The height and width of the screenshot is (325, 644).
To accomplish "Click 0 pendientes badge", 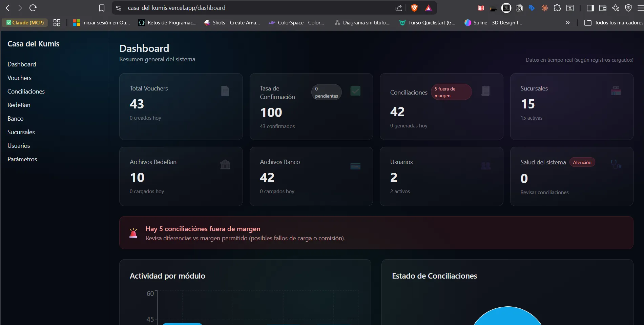I will tap(327, 92).
